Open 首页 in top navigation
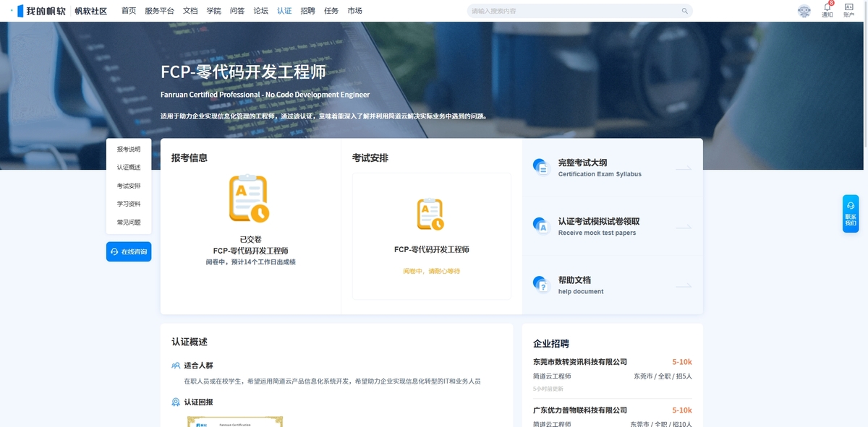The image size is (868, 427). 129,11
